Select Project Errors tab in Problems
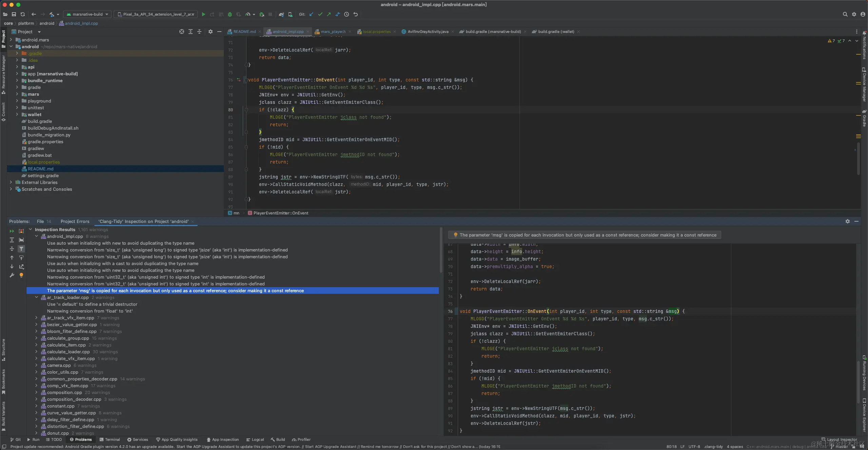This screenshot has width=868, height=450. click(x=75, y=221)
